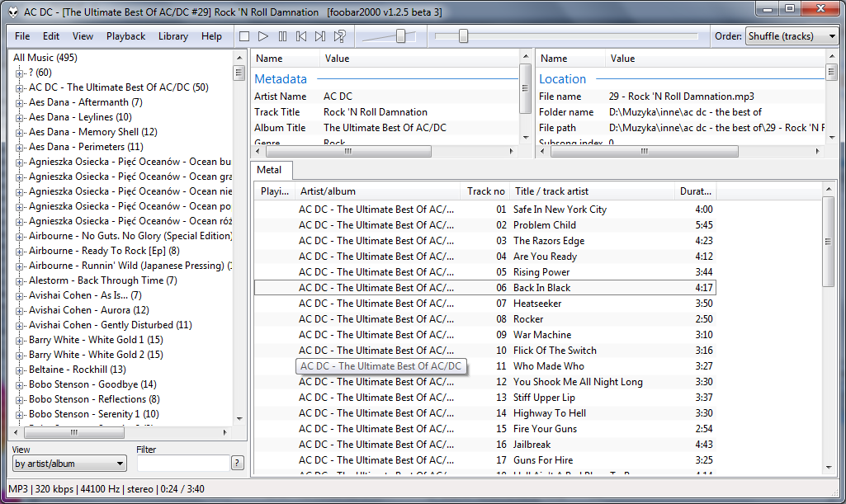The width and height of the screenshot is (846, 504).
Task: Expand the '? (60)' tree node
Action: 20,73
